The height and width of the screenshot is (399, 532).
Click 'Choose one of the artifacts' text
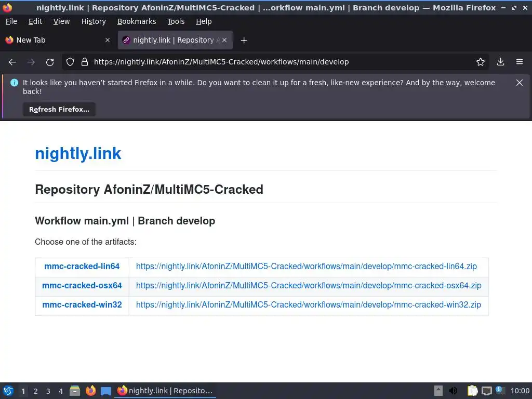pos(86,242)
